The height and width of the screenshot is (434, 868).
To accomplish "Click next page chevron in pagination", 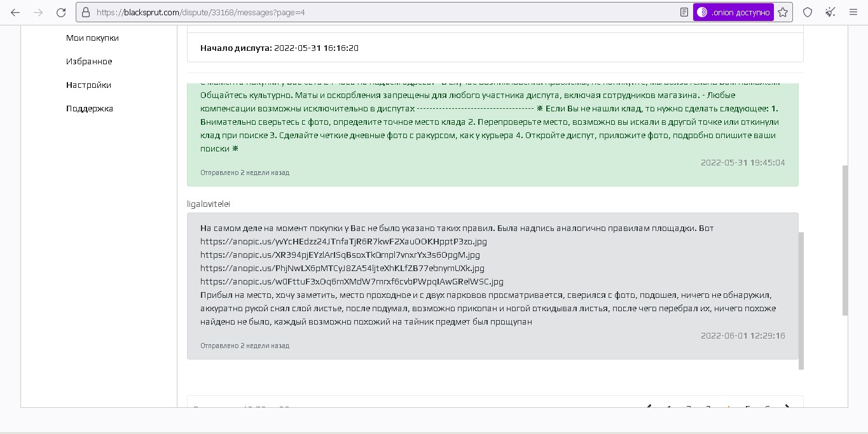I will pos(787,406).
